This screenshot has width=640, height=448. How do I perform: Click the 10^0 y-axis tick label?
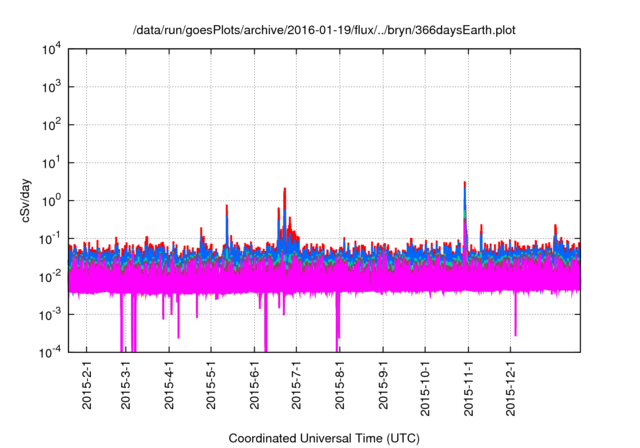(53, 200)
